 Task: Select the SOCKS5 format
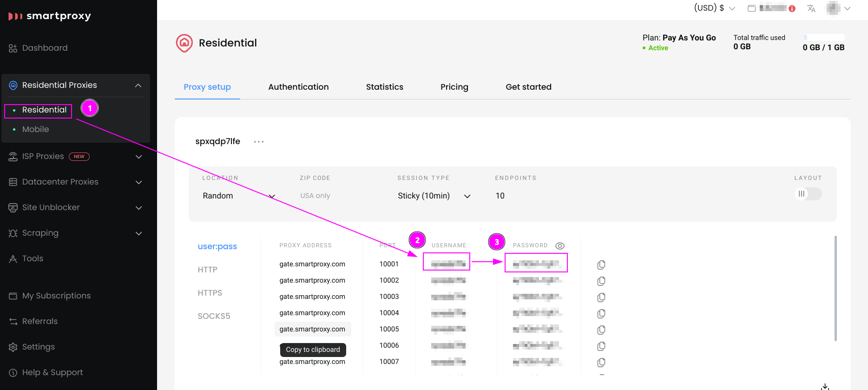click(214, 316)
